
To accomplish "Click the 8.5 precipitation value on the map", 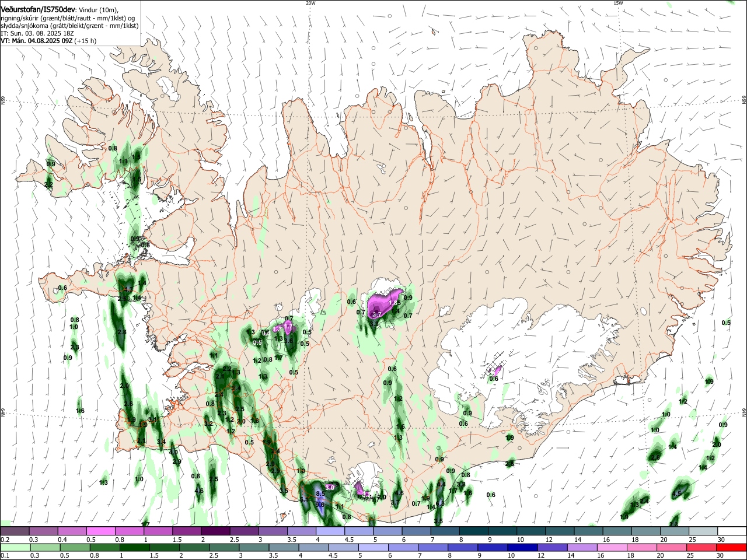I will pos(320,494).
